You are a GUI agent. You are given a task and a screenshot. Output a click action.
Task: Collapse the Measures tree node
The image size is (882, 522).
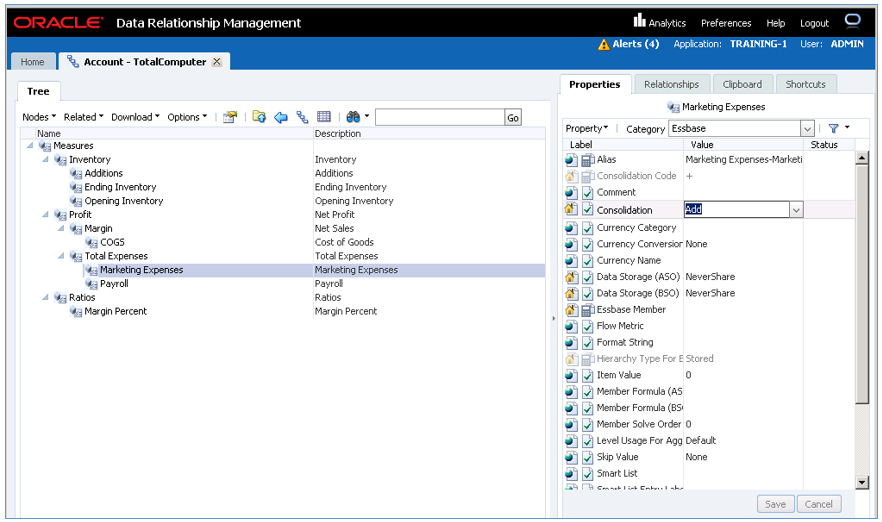pyautogui.click(x=30, y=146)
